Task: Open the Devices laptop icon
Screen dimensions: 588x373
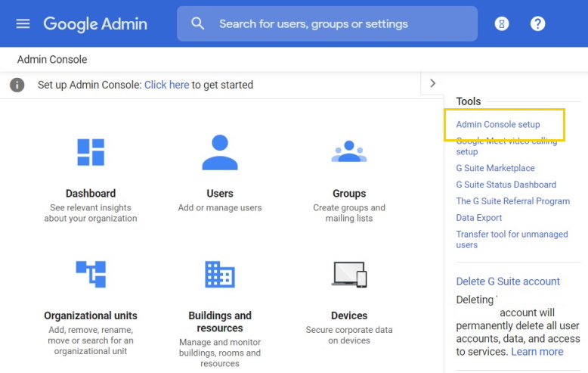Action: click(x=349, y=275)
